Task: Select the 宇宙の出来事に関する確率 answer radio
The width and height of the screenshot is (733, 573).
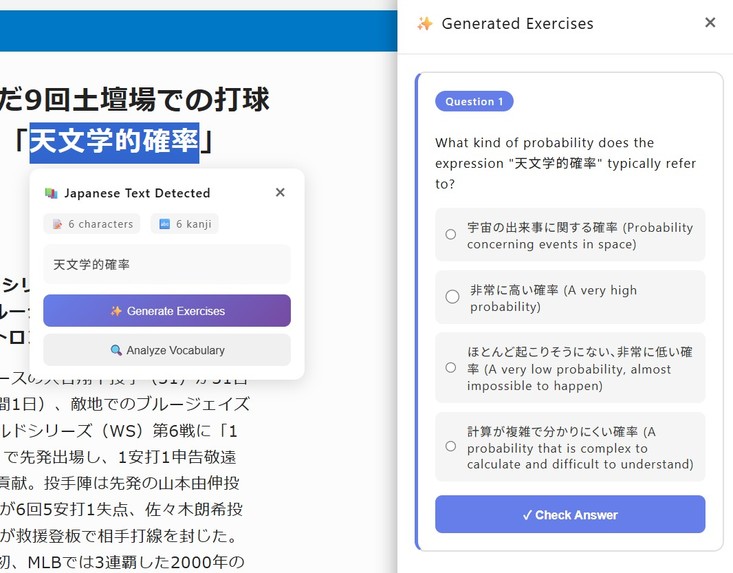Action: click(x=451, y=235)
